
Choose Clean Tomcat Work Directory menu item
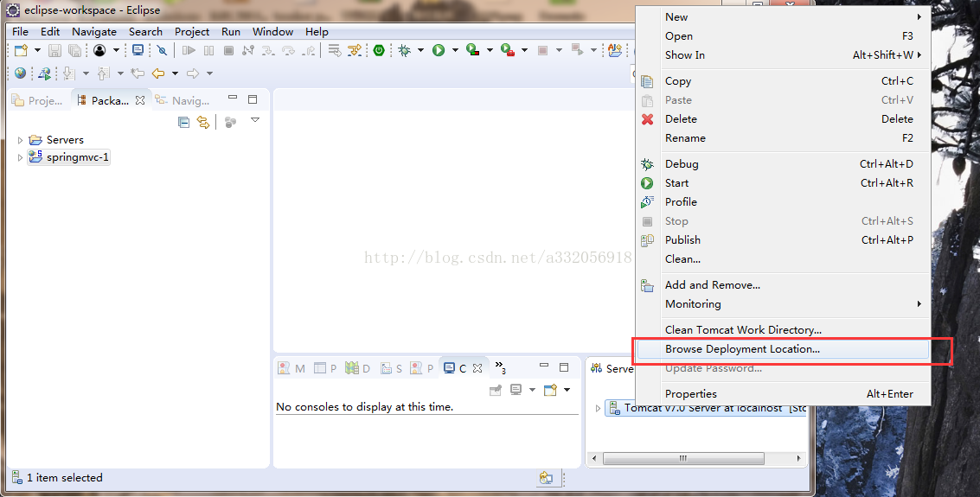click(782, 329)
